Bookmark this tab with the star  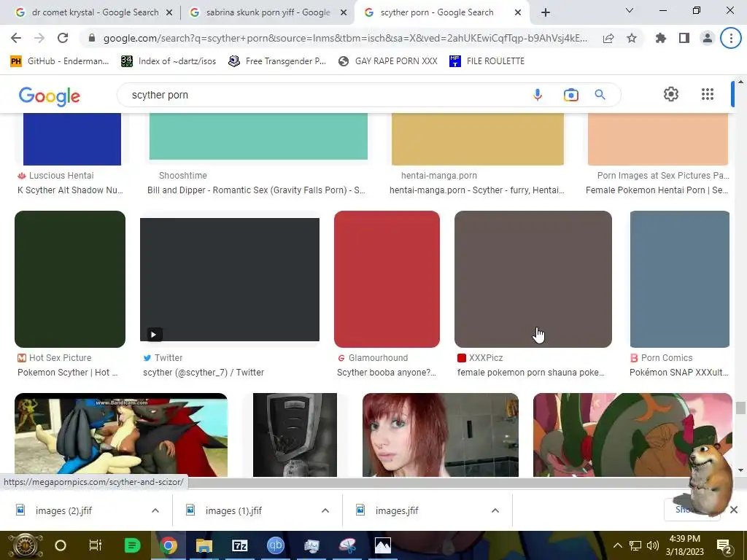[632, 38]
